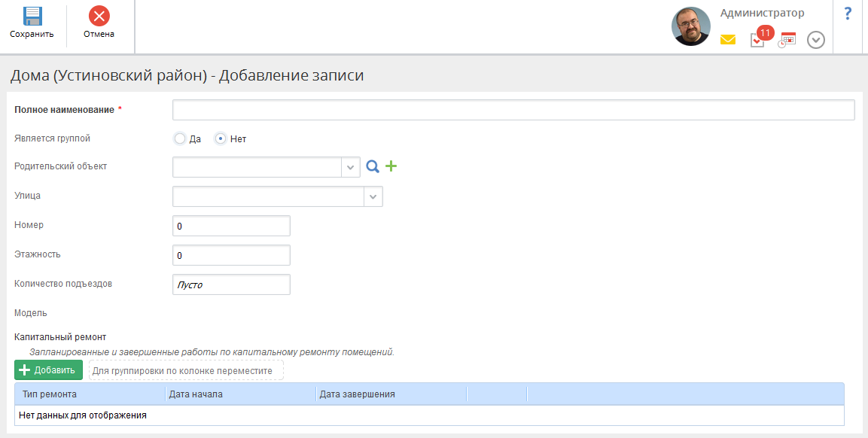Click the green Добавить button
The image size is (868, 438).
tap(49, 370)
